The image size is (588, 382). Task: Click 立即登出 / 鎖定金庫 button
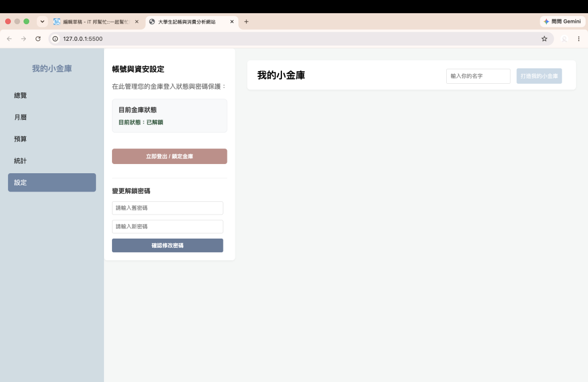tap(169, 156)
